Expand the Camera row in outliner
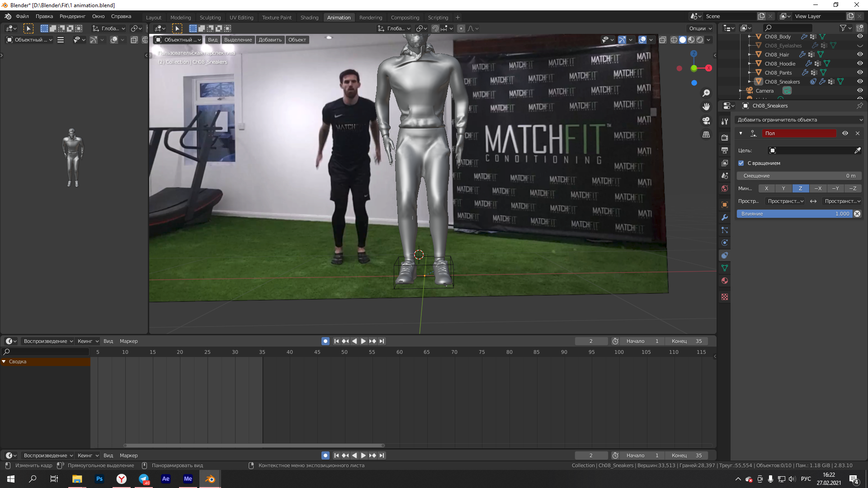Image resolution: width=868 pixels, height=488 pixels. coord(740,91)
